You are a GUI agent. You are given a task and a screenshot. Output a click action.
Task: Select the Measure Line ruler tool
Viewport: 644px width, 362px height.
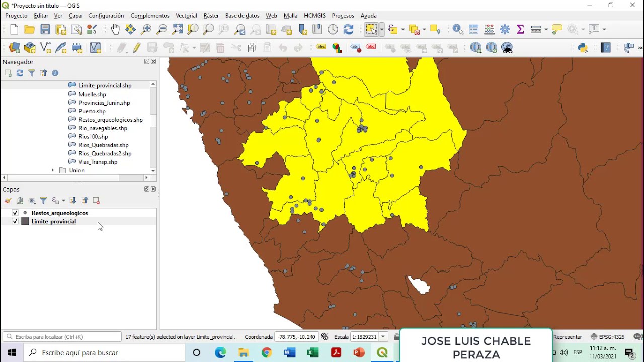click(535, 30)
